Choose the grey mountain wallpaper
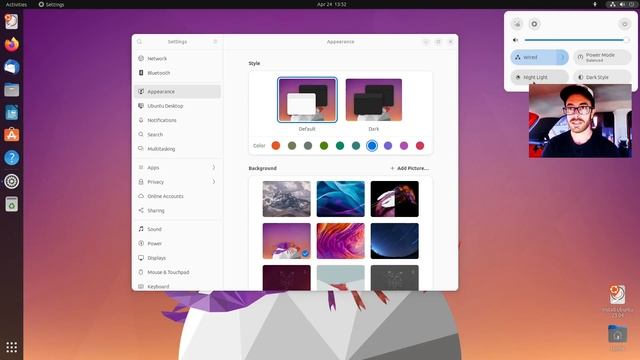The height and width of the screenshot is (360, 640). 287,199
